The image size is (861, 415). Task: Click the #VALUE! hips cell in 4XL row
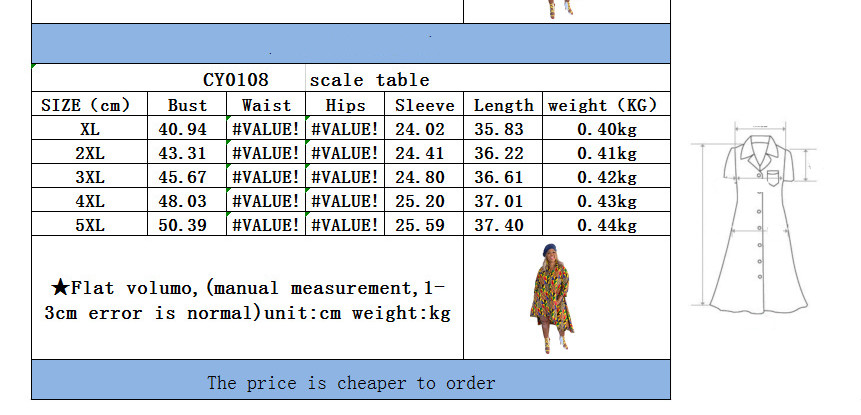(345, 201)
